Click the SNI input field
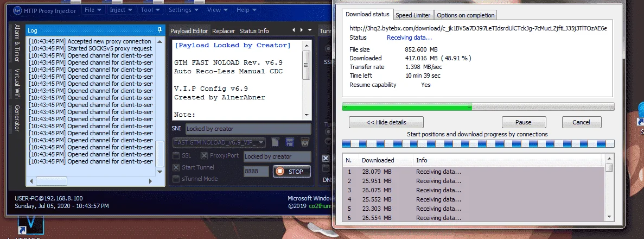The width and height of the screenshot is (644, 239). pyautogui.click(x=248, y=129)
